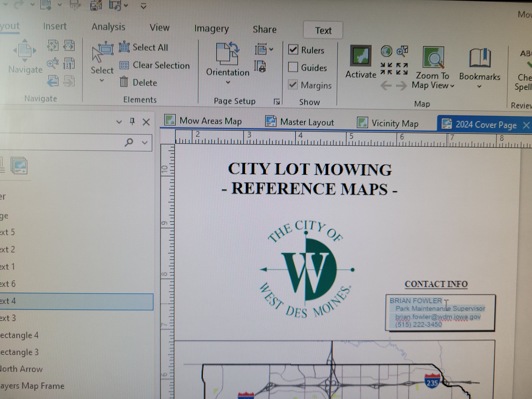Screen dimensions: 532x399
Task: Click the email address in contact box
Action: click(438, 317)
